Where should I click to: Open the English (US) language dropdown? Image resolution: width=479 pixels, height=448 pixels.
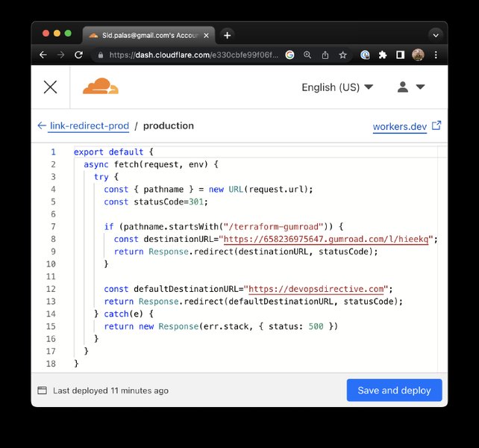click(x=337, y=87)
